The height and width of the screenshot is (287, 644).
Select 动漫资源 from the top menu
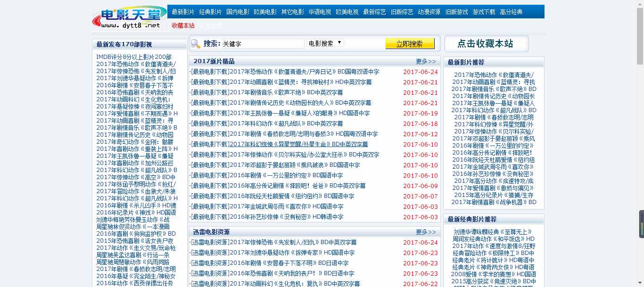click(429, 12)
